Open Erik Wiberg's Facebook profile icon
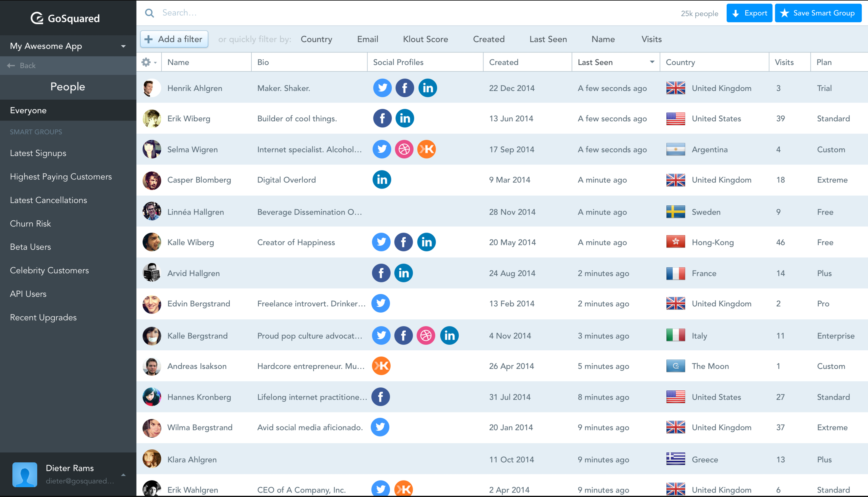Screen dimensions: 868x497 [382, 118]
